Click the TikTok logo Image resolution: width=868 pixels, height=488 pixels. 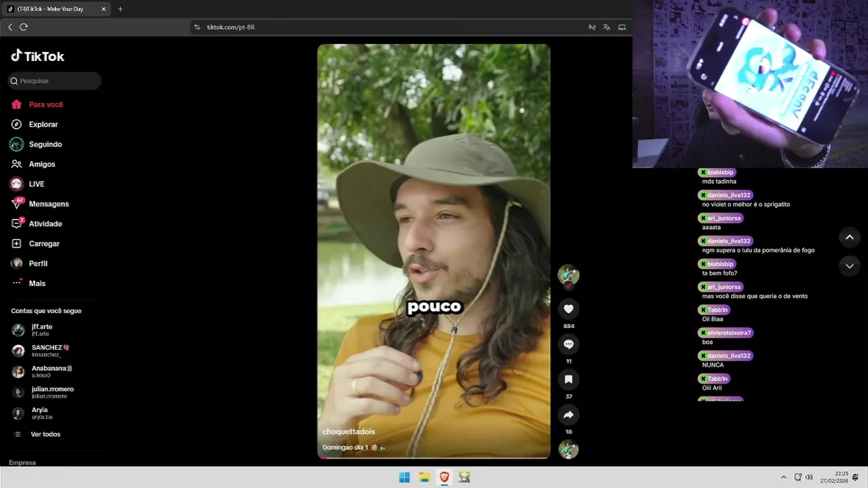37,56
